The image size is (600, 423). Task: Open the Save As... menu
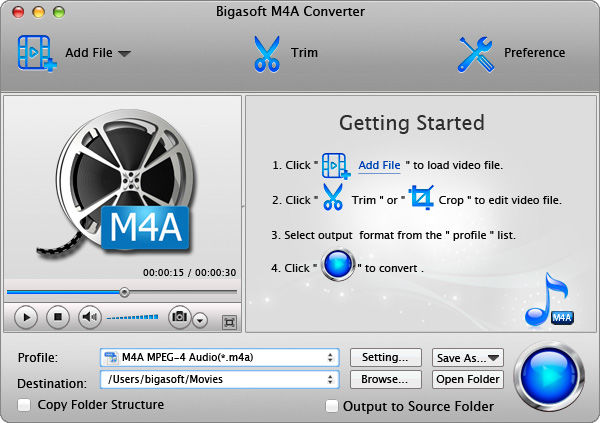pyautogui.click(x=467, y=357)
